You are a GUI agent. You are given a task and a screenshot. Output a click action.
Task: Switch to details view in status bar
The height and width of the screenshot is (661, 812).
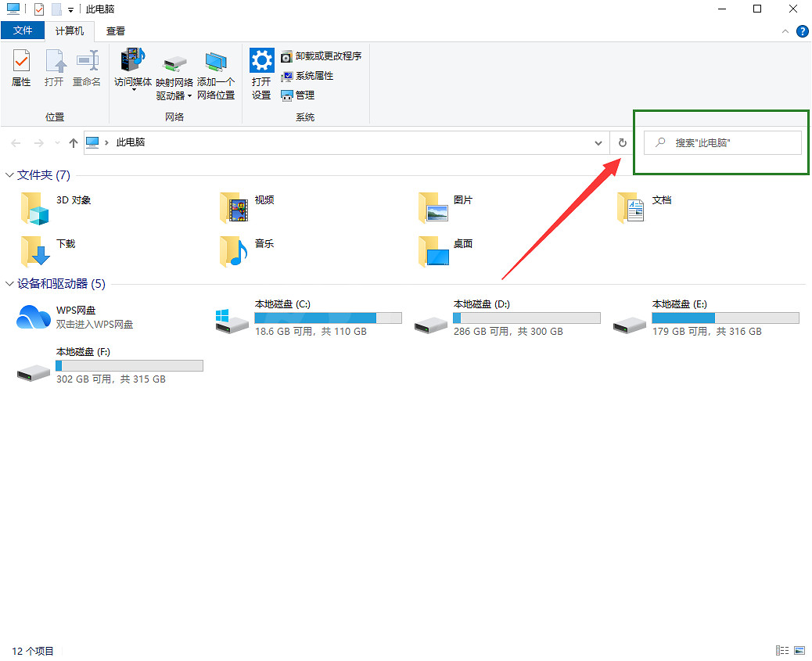tap(781, 651)
